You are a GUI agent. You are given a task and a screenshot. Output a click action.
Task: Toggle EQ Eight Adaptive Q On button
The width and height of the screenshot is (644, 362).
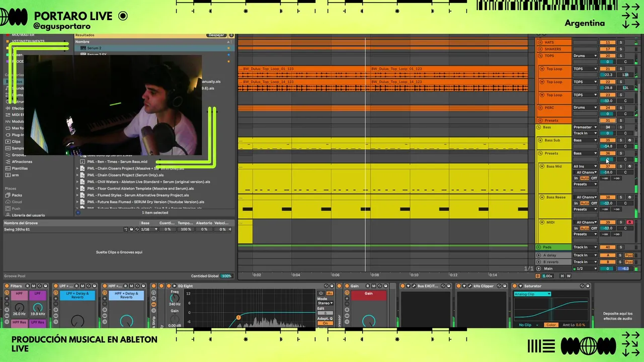point(325,323)
